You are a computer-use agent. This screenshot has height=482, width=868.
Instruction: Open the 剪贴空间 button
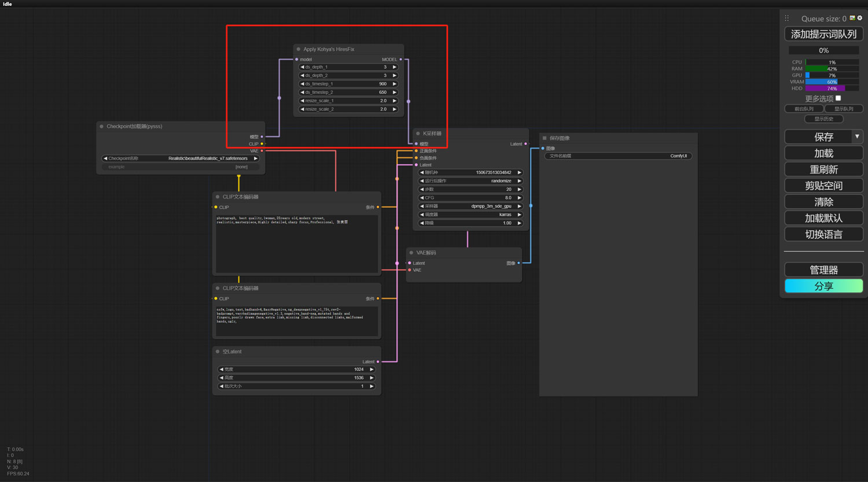pyautogui.click(x=823, y=186)
